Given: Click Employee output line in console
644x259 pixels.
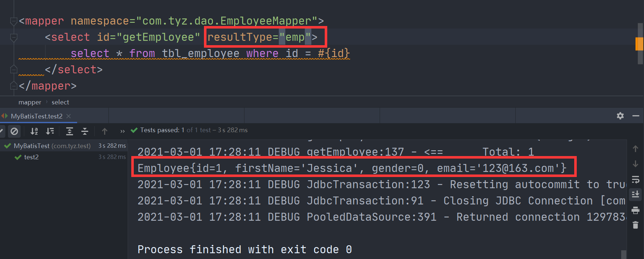Looking at the screenshot, I should click(x=352, y=168).
